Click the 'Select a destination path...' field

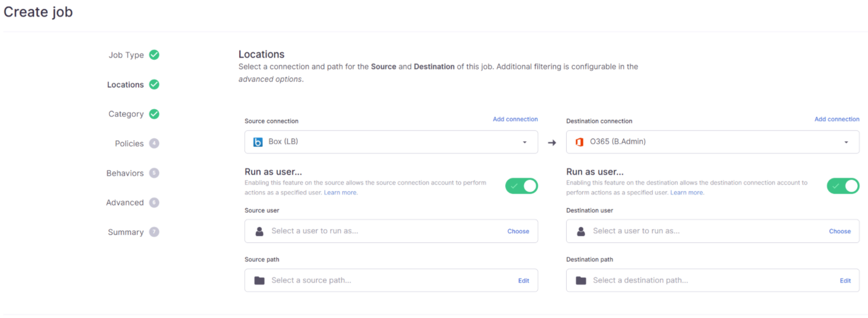coord(713,280)
